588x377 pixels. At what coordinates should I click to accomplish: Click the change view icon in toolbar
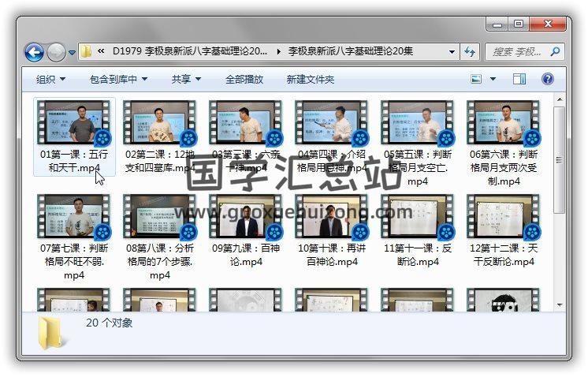[476, 79]
